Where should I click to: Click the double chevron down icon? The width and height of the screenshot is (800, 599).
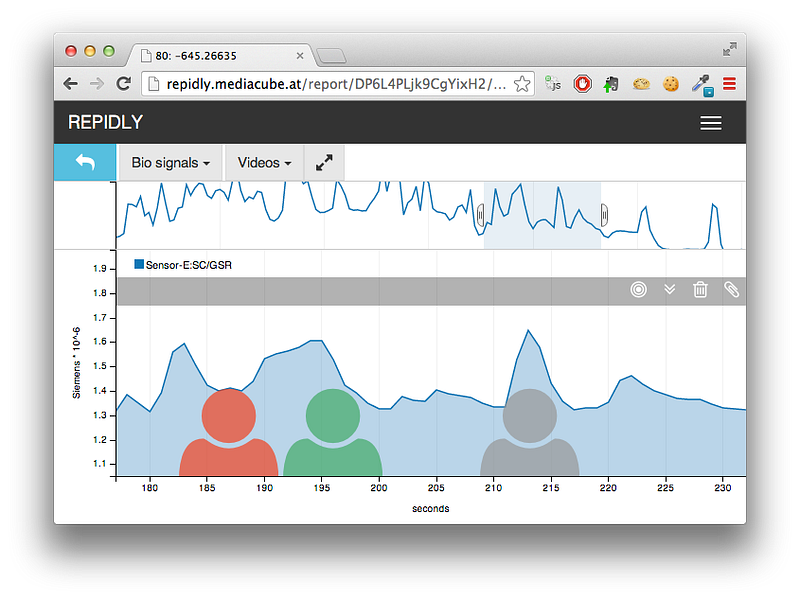[x=669, y=290]
